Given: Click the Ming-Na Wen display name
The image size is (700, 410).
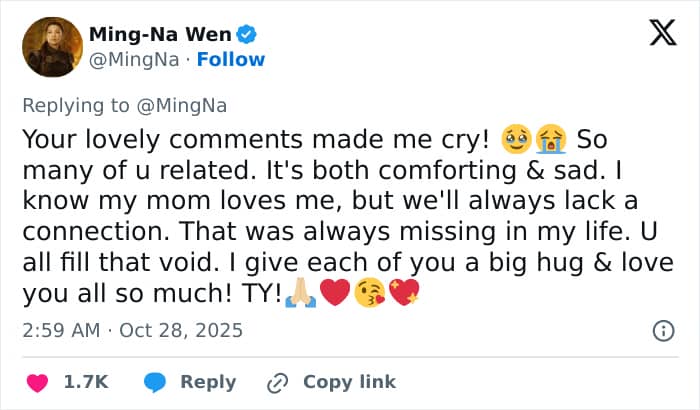Looking at the screenshot, I should click(x=160, y=35).
